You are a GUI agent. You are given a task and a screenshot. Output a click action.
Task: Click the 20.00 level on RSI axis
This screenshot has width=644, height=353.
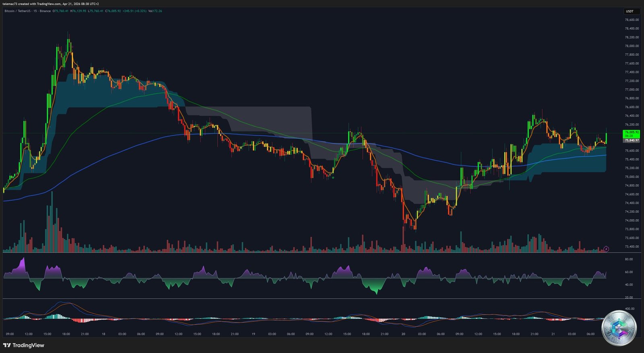629,298
